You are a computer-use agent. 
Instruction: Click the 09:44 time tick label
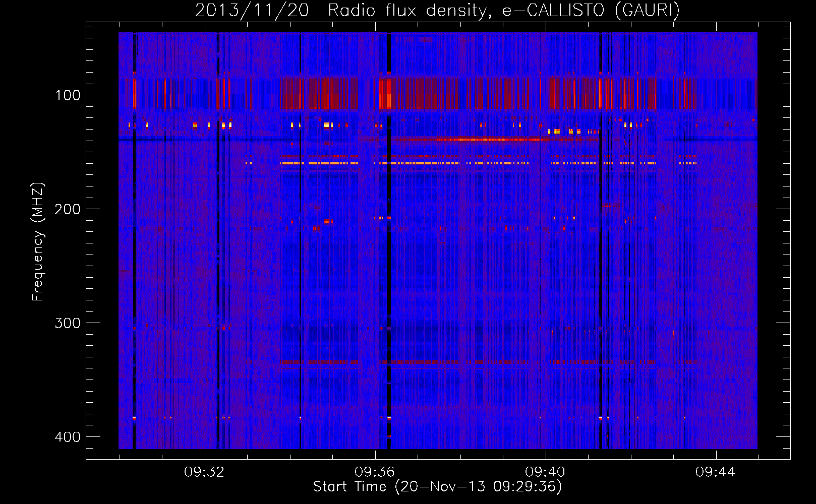(715, 472)
